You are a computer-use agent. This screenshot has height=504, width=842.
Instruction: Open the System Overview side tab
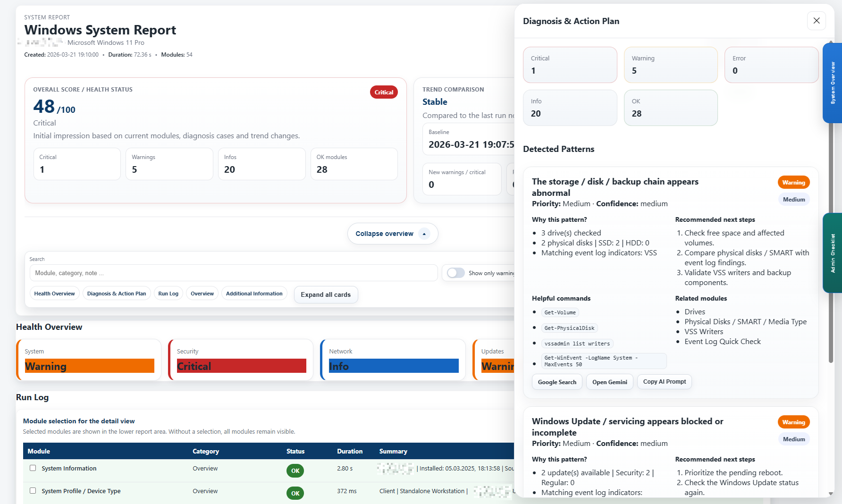(833, 83)
